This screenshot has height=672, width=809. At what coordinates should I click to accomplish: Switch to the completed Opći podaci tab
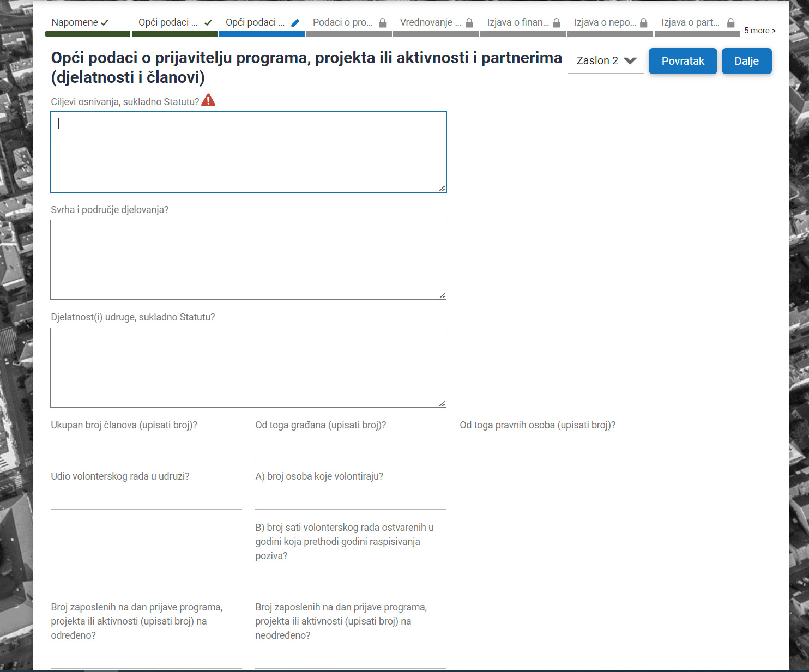(167, 22)
